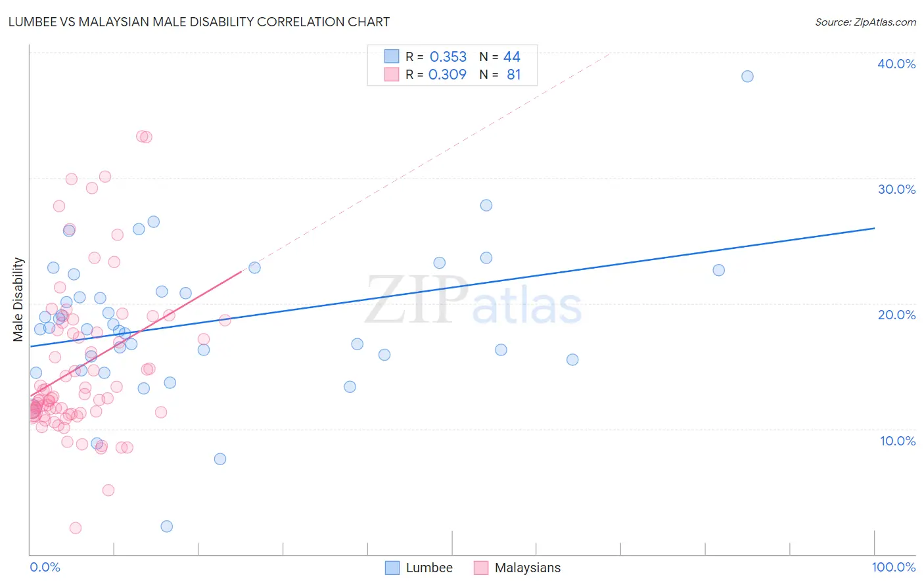Click the 0.0% x-axis label
Viewport: 924px width, 586px height.
[x=45, y=567]
